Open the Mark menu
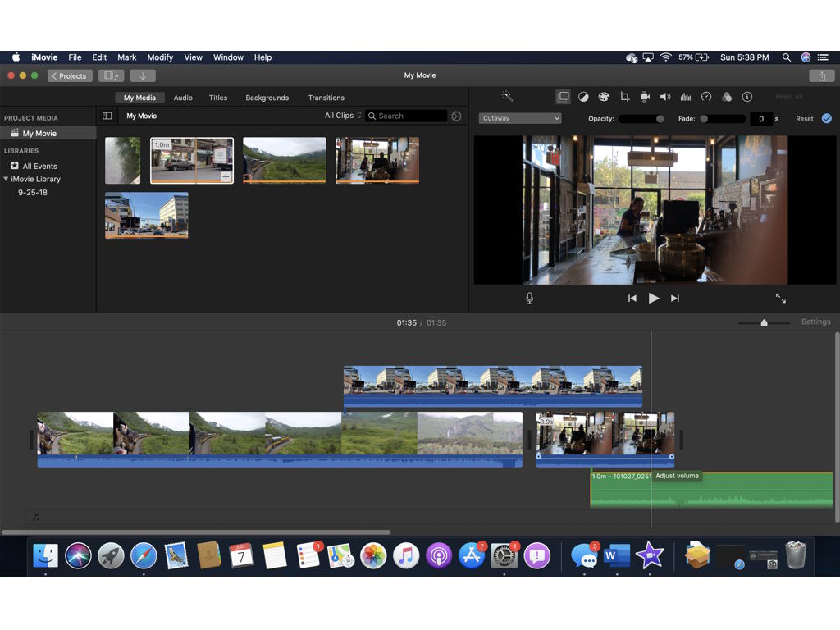This screenshot has width=840, height=630. (x=127, y=57)
